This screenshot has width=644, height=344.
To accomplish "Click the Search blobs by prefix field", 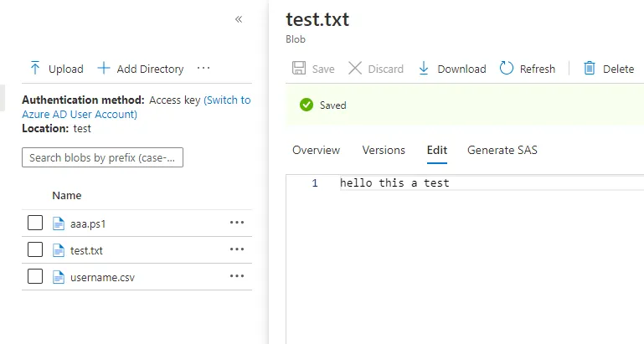I will [102, 157].
